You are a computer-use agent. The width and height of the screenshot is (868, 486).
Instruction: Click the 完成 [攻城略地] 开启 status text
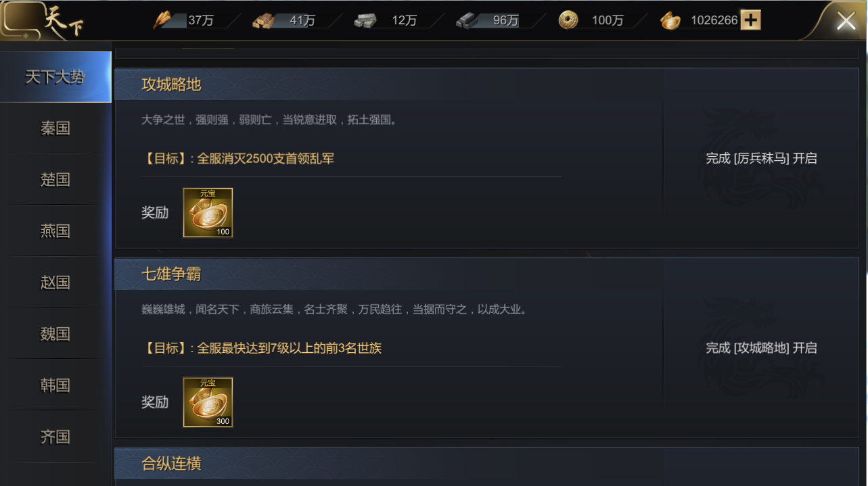tap(761, 348)
